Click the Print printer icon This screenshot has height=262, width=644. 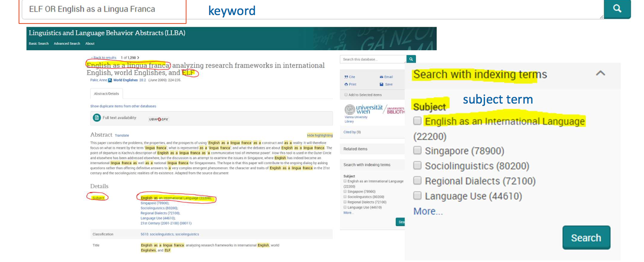pos(346,84)
